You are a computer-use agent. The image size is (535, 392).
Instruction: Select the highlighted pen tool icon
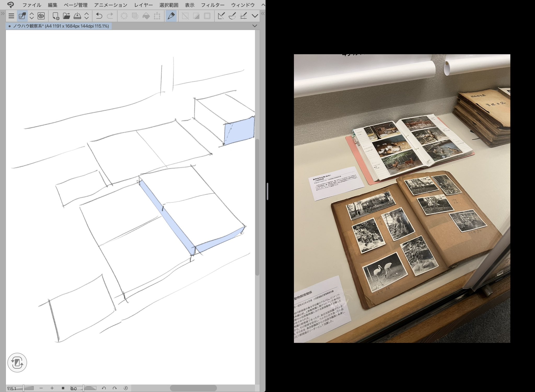pyautogui.click(x=171, y=16)
